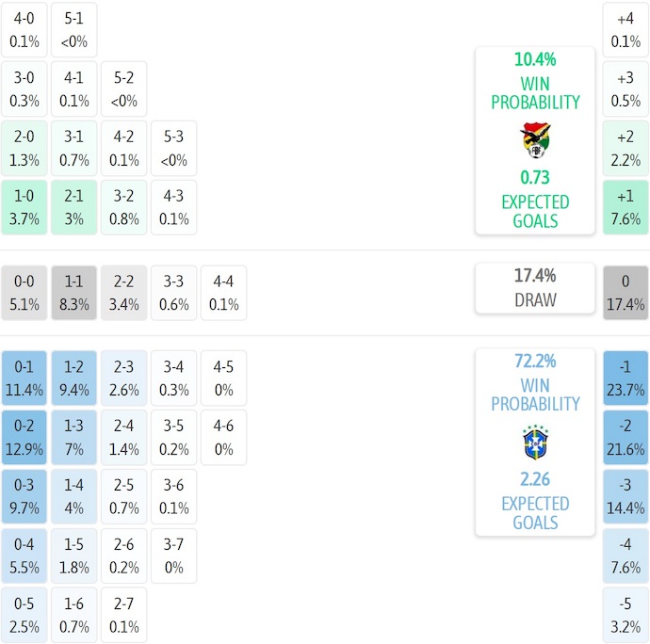Select the 1-0 score cell showing 3.7%
Image resolution: width=650 pixels, height=644 pixels.
point(24,207)
